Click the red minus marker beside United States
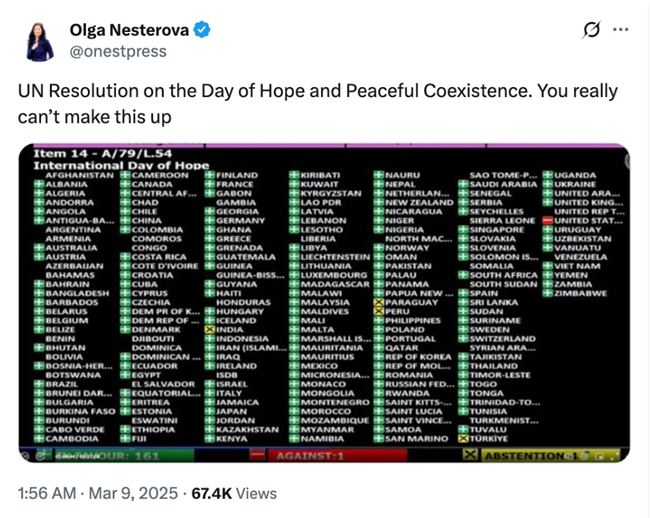Image resolution: width=650 pixels, height=518 pixels. 548,220
